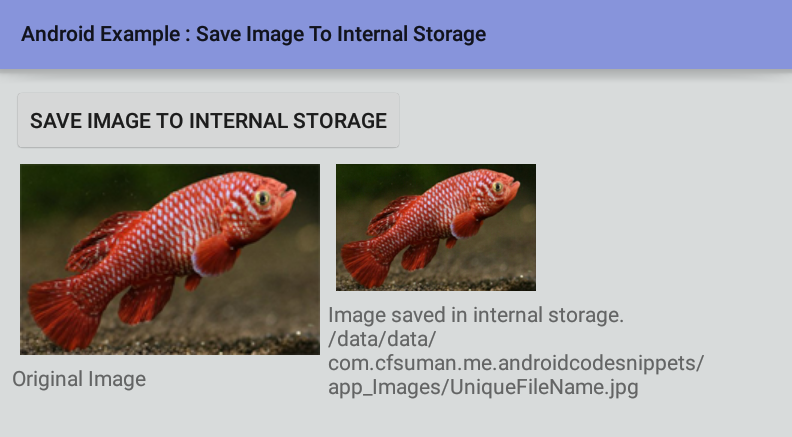This screenshot has height=437, width=792.
Task: Click the fish's tail fin in the original image
Action: pos(61,313)
